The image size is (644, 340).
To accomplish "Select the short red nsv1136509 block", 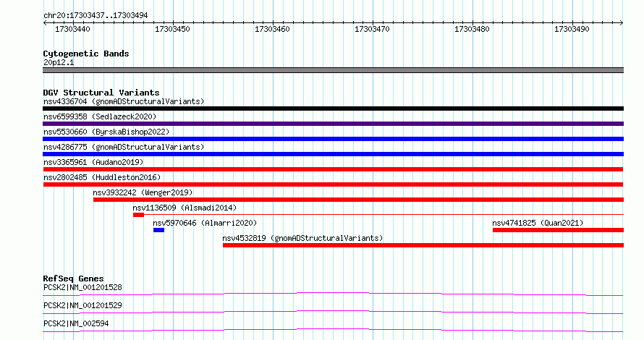I will pyautogui.click(x=138, y=215).
